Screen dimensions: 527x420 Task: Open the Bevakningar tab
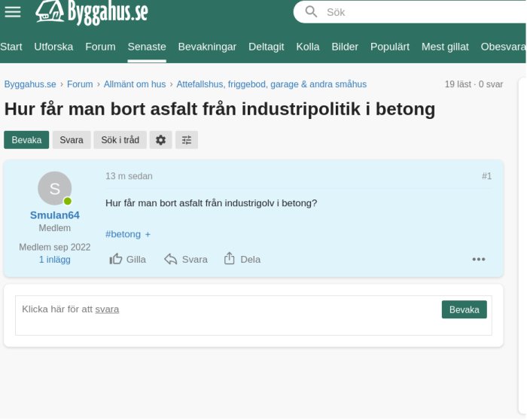(x=207, y=47)
